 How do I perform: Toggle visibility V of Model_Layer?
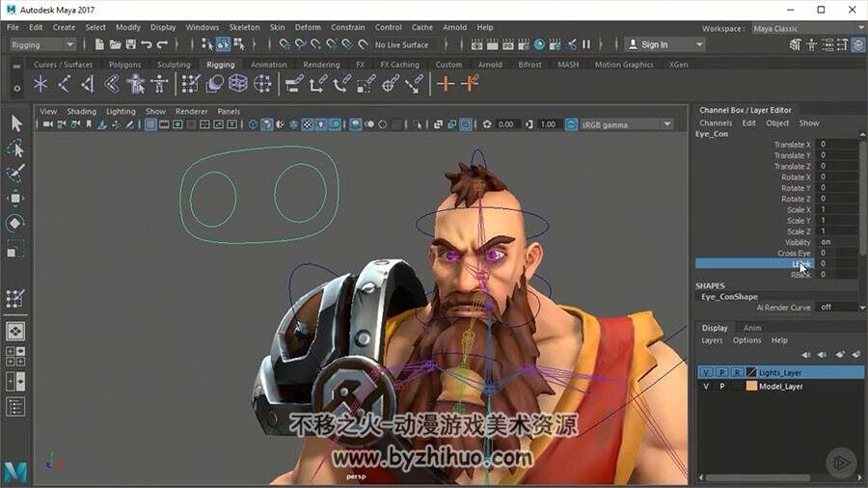(x=706, y=386)
